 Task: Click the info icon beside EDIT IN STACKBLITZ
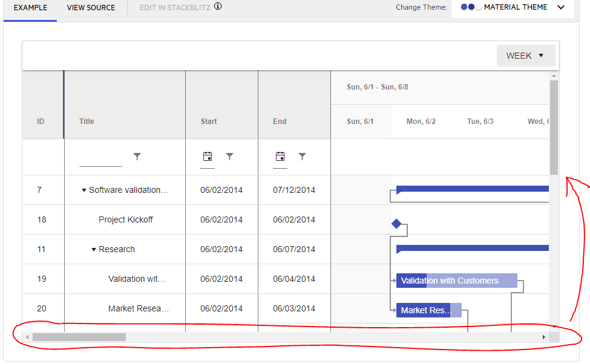point(217,5)
